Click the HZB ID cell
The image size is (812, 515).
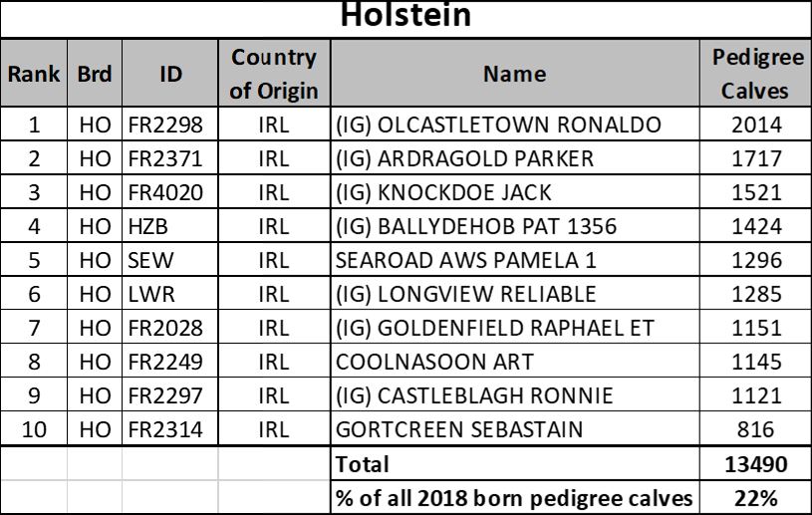[170, 226]
